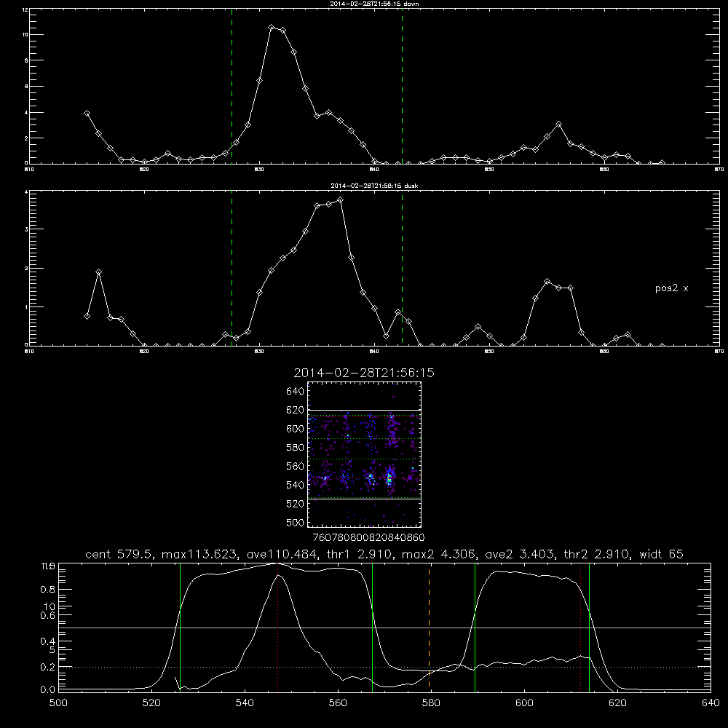Click the 2014-02-28T21:56:15 title above the image
The width and height of the screenshot is (728, 728).
click(364, 373)
